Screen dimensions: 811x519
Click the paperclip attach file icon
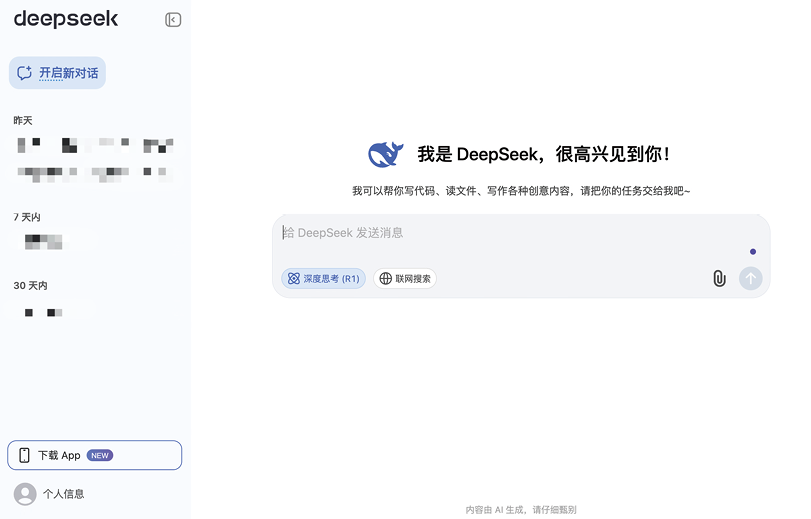pyautogui.click(x=719, y=278)
